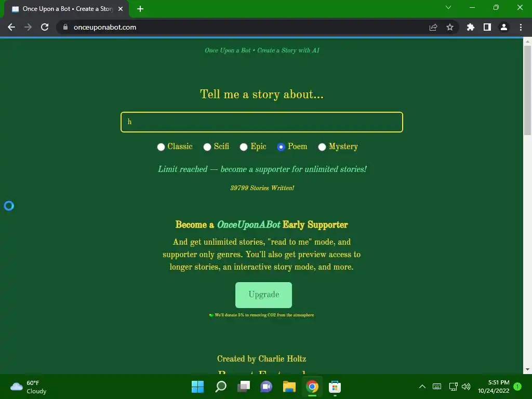The image size is (532, 399).
Task: Open Windows taskbar Search
Action: point(220,387)
